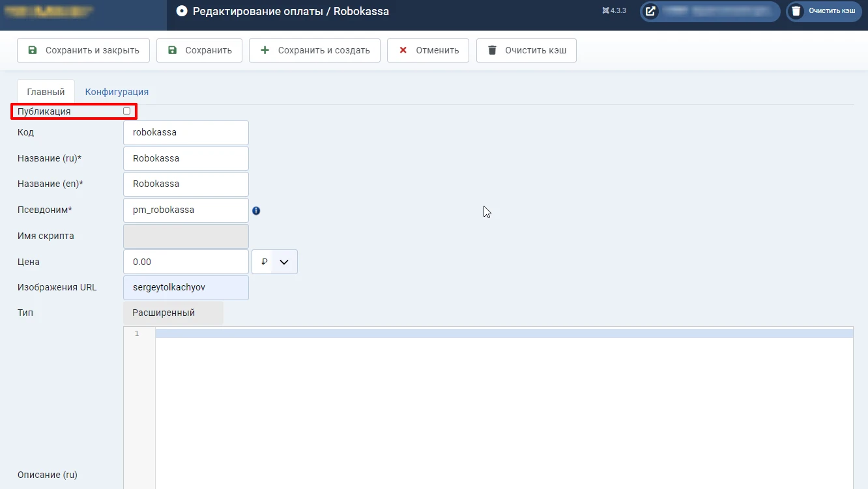The width and height of the screenshot is (868, 489).
Task: Focus the 'Код' input field
Action: click(x=186, y=132)
